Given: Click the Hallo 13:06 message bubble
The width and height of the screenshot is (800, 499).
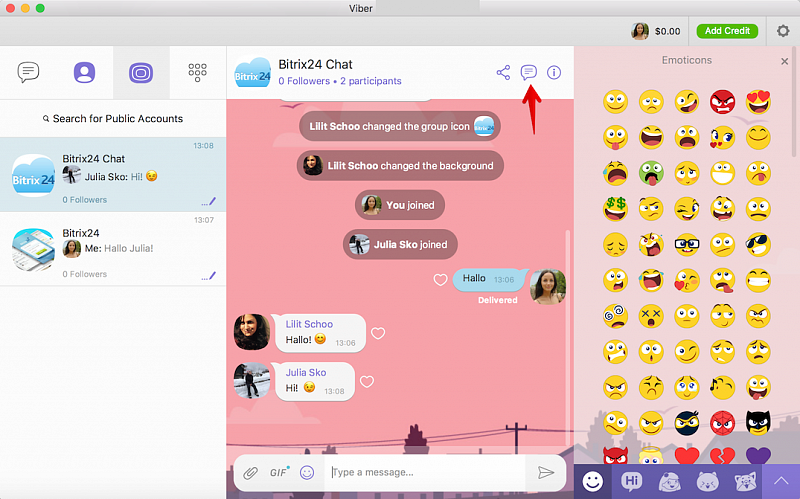Looking at the screenshot, I should coord(489,279).
